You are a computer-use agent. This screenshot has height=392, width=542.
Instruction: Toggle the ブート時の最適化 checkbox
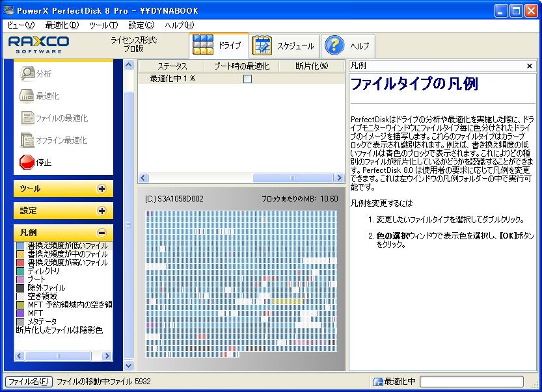pos(247,79)
